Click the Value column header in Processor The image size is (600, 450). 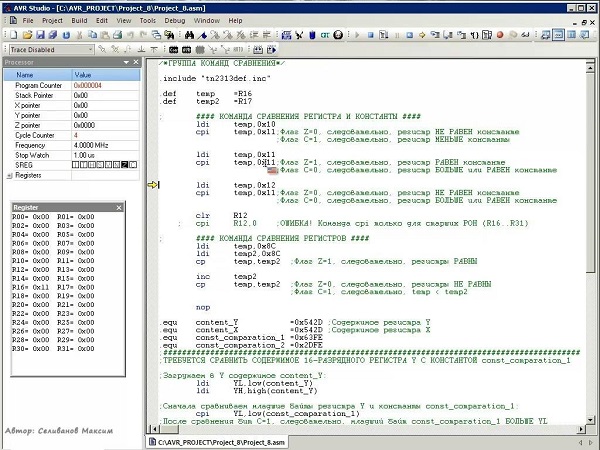83,75
